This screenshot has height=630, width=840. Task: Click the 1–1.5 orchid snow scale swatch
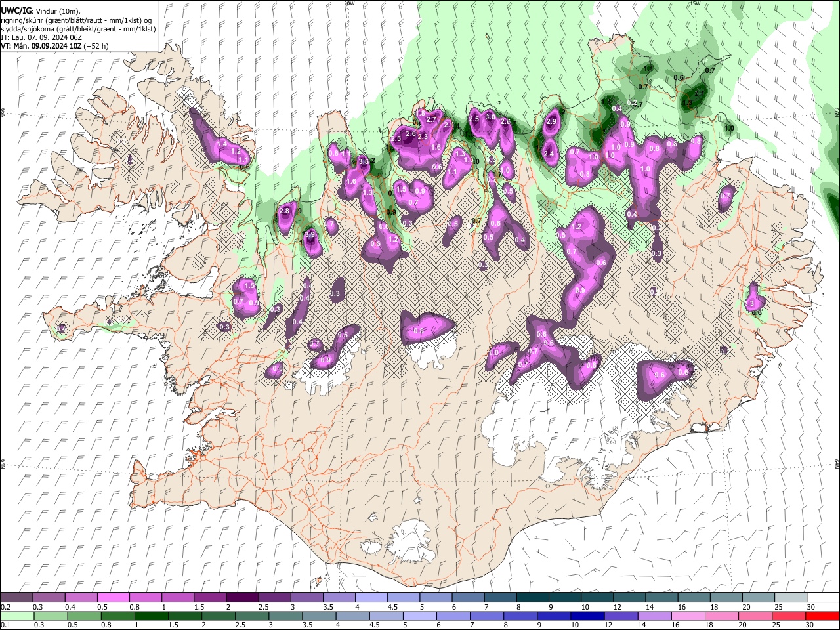point(177,598)
